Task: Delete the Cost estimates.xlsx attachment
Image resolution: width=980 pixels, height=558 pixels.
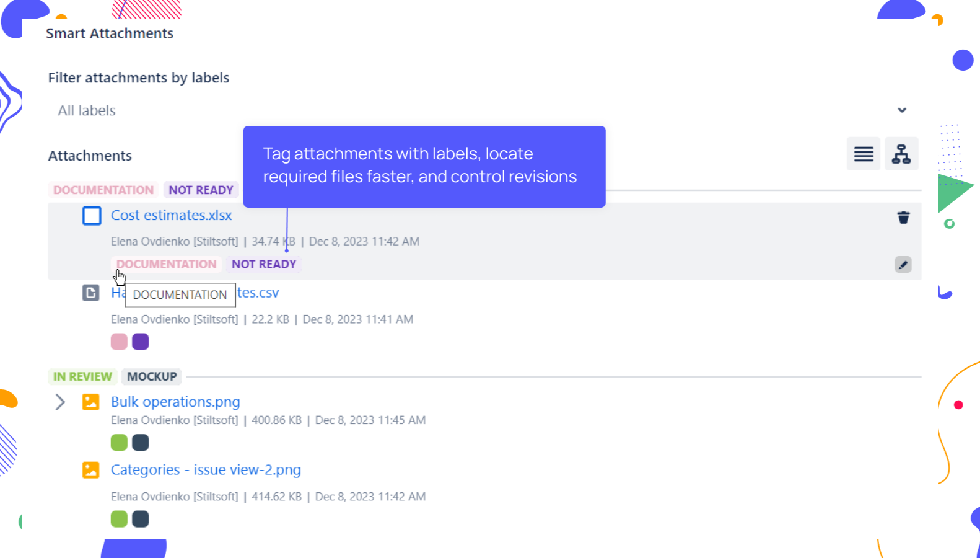Action: pos(903,218)
